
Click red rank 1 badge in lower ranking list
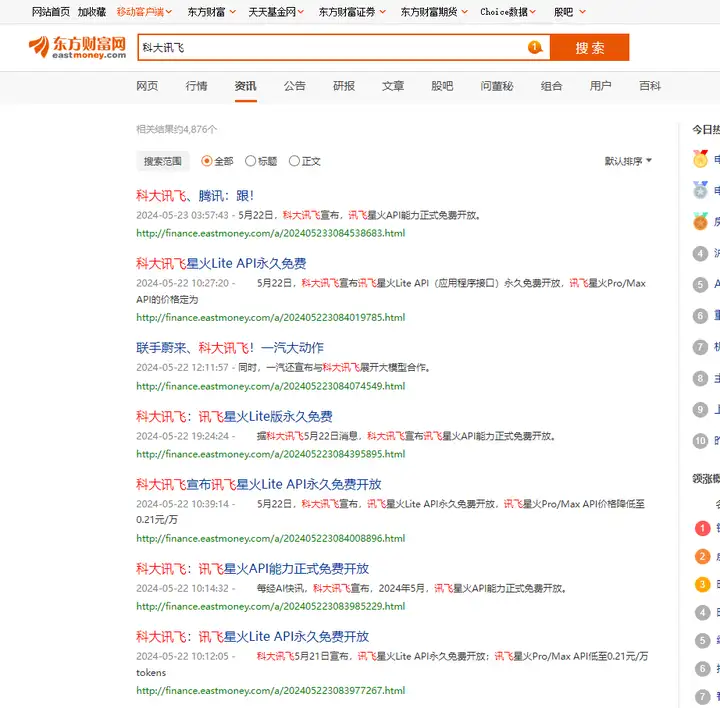(x=703, y=528)
